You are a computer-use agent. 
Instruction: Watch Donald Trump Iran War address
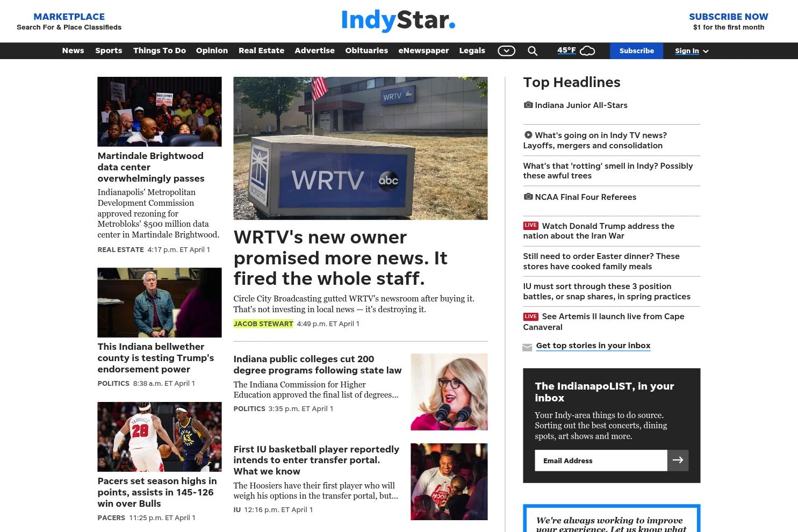tap(599, 231)
